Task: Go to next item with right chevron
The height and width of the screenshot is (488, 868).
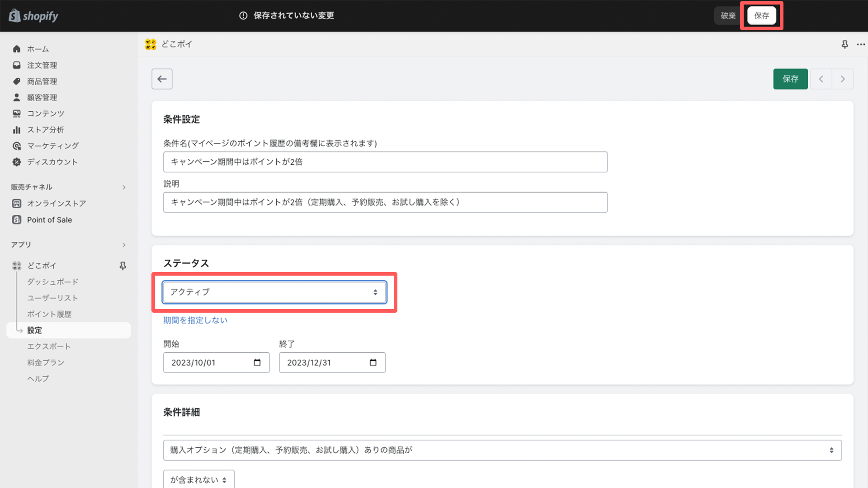Action: click(843, 79)
